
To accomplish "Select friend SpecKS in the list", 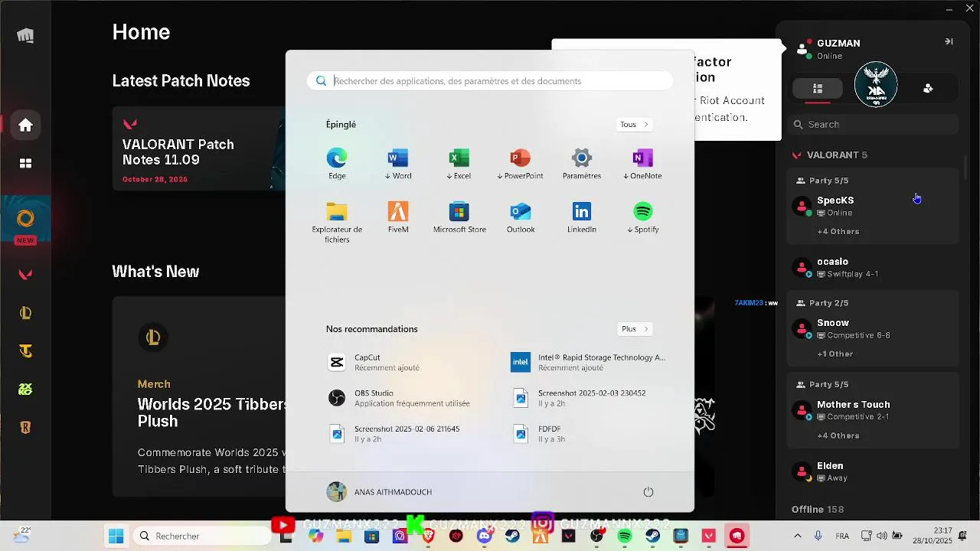I will point(874,206).
